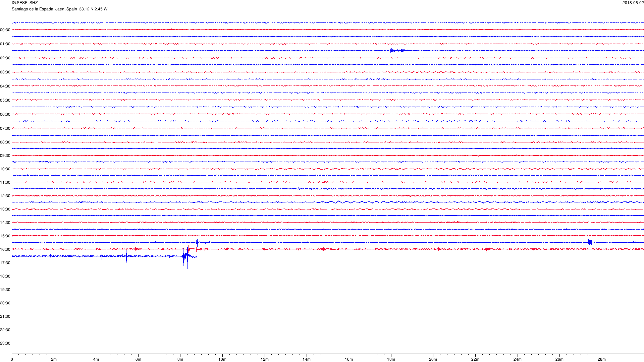This screenshot has height=362, width=644.
Task: Click the 14m axis label
Action: (x=307, y=359)
